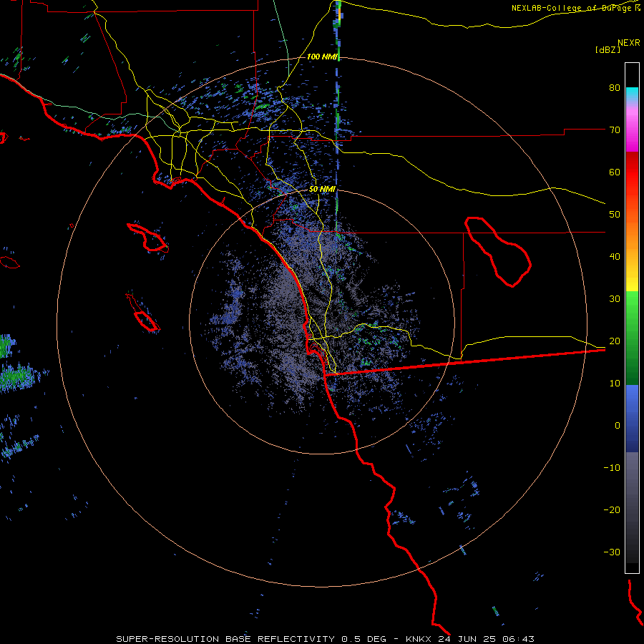
Task: Click the KNKX radar station identifier
Action: coord(418,639)
